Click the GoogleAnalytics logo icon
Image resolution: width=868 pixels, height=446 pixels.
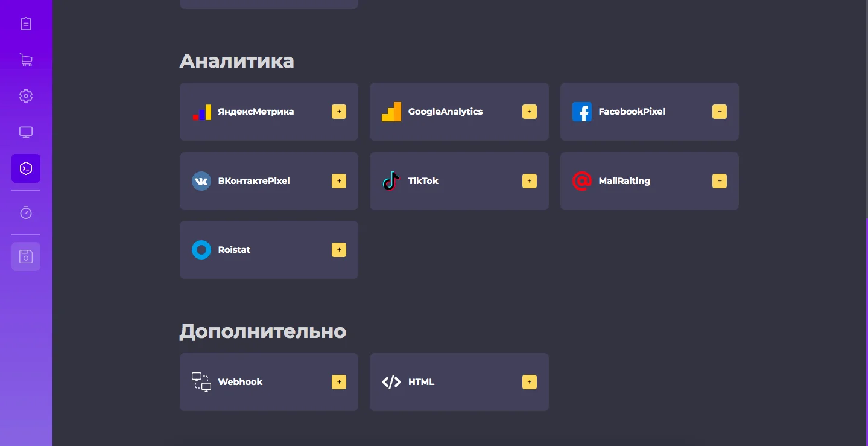[x=391, y=112]
